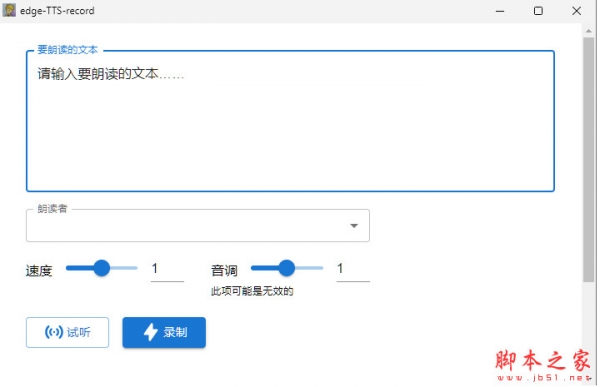The width and height of the screenshot is (600, 387).
Task: Click the 此项可能是无效的 hint text
Action: [x=252, y=291]
